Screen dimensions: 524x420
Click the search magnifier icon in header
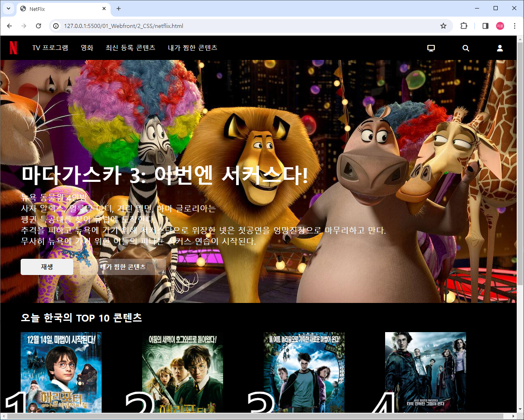tap(466, 48)
